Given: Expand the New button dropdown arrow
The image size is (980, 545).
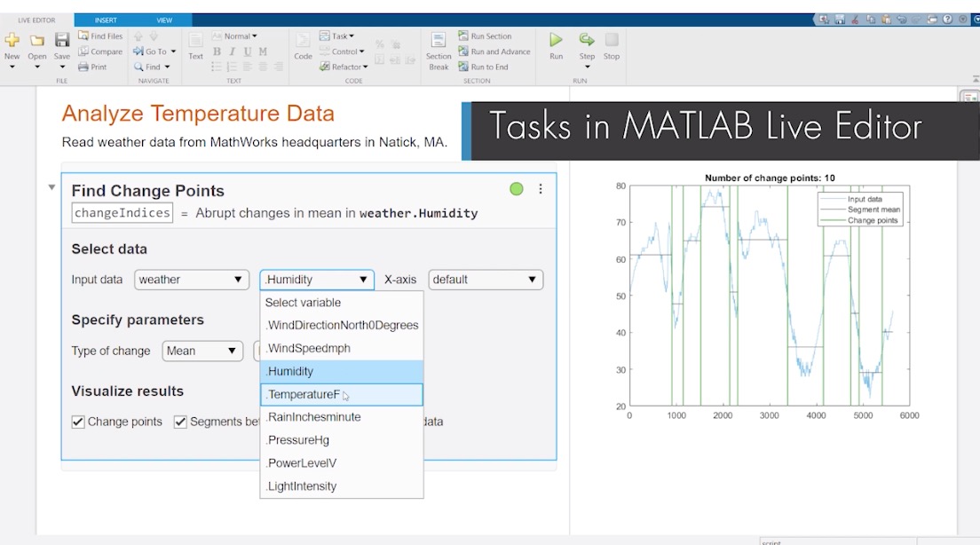Looking at the screenshot, I should (x=12, y=67).
